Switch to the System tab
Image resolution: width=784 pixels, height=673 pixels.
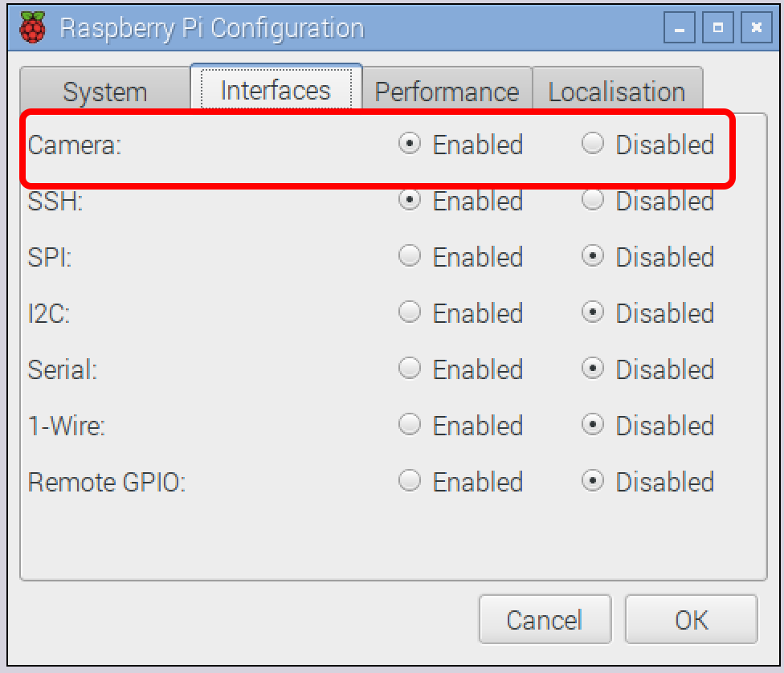point(104,92)
